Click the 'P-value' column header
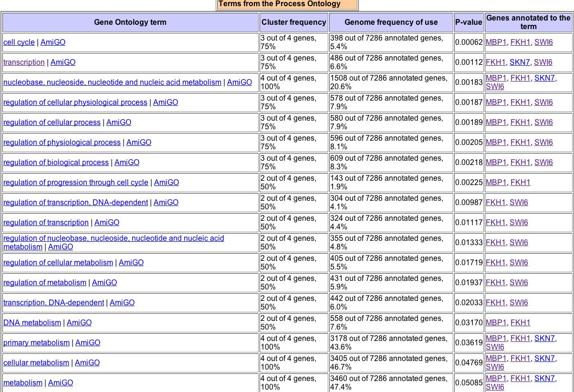This screenshot has width=574, height=392. click(469, 22)
